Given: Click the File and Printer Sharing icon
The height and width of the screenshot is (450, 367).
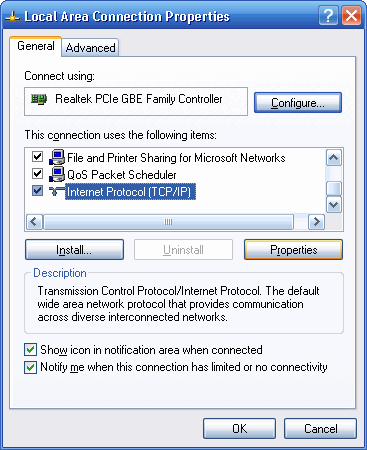Looking at the screenshot, I should click(57, 157).
